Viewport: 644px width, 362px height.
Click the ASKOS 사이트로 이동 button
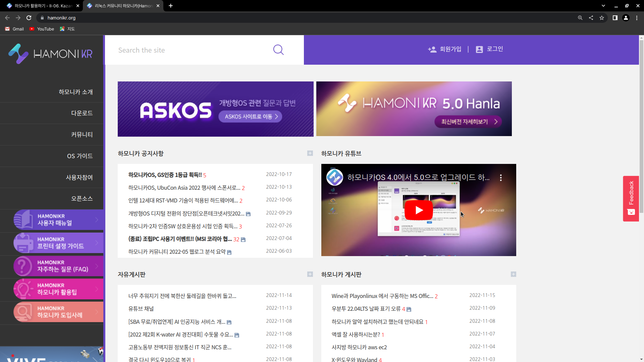[250, 117]
